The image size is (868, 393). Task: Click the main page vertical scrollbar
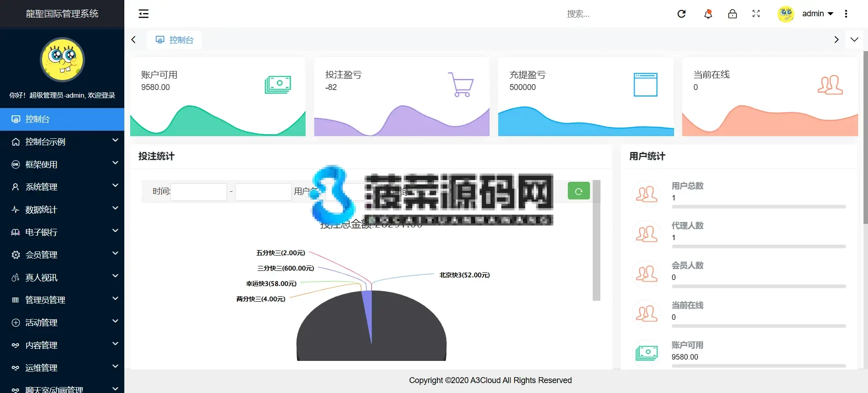(x=865, y=137)
